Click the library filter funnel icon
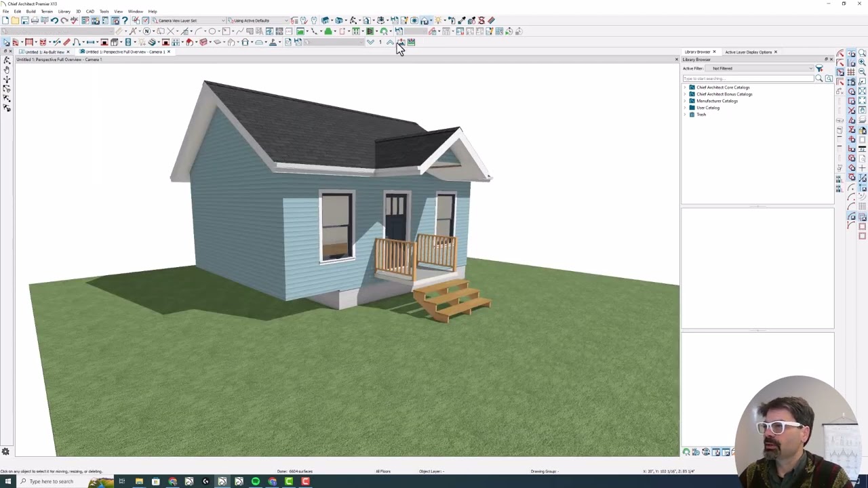 [x=819, y=68]
